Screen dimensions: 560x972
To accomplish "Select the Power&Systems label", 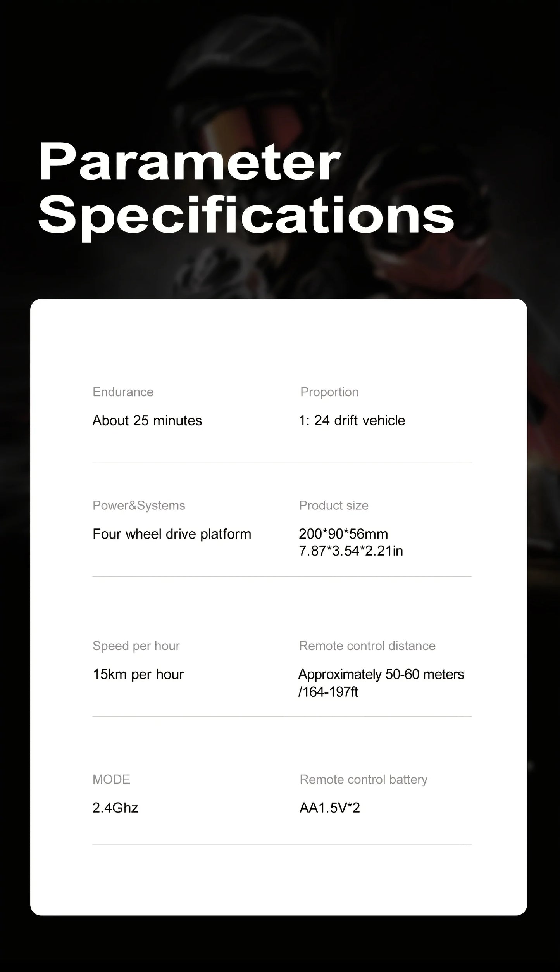I will (x=139, y=506).
